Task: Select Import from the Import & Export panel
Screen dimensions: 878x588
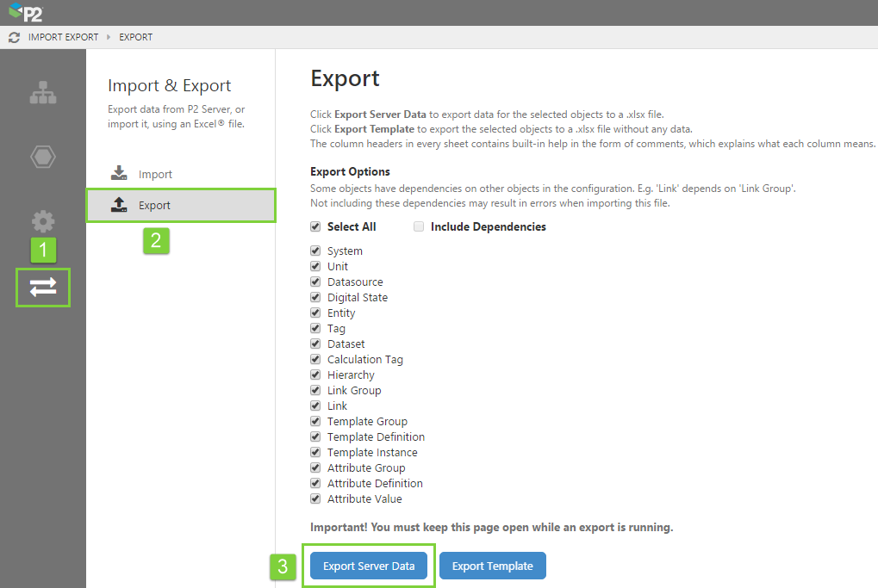Action: click(x=155, y=174)
